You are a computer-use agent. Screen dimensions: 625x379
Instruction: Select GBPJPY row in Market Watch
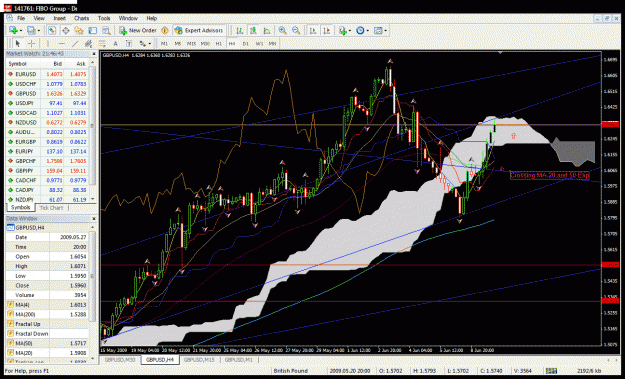pyautogui.click(x=47, y=171)
